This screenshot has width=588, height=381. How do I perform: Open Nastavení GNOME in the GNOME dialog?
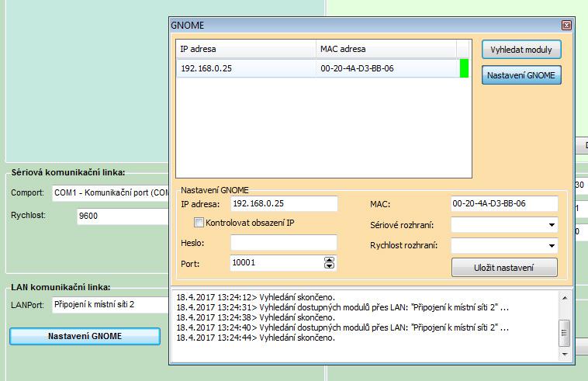(521, 75)
